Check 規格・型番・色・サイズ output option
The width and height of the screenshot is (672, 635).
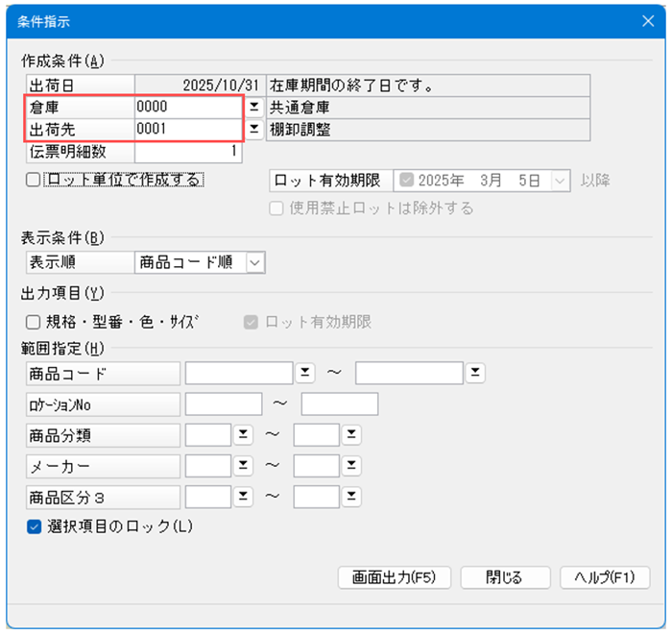pos(34,323)
